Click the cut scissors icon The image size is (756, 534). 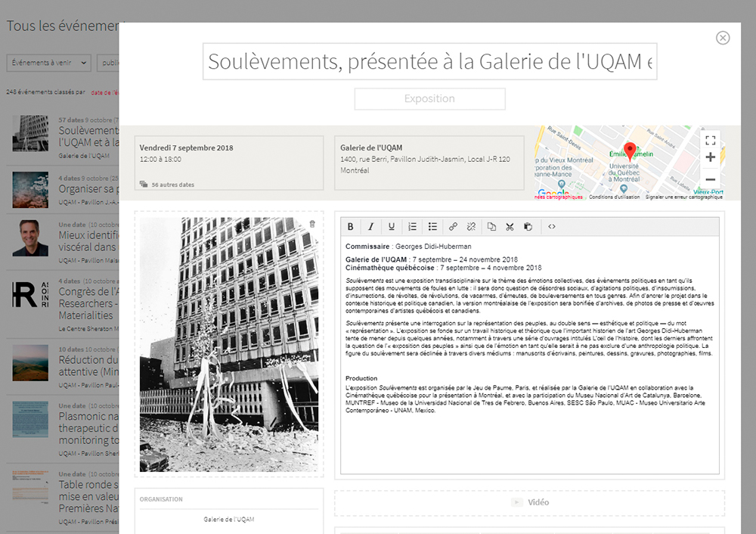coord(510,226)
